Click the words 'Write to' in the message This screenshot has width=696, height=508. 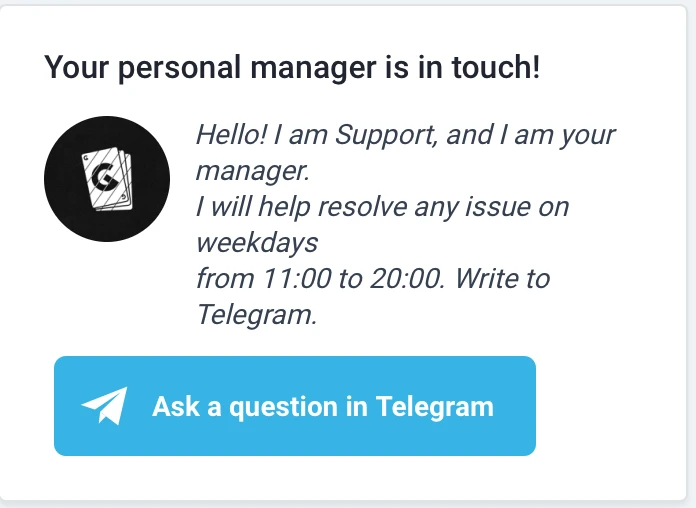tap(502, 279)
